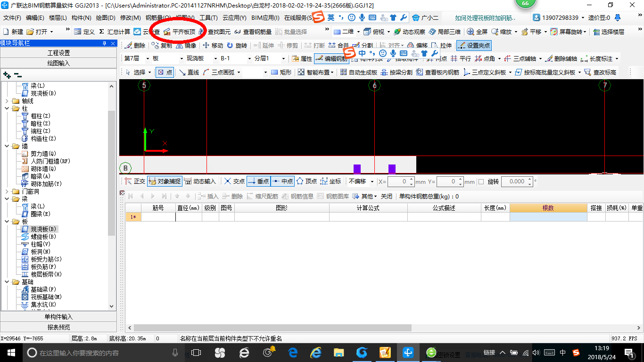
Task: Toggle 垂点 perpendicular snap
Action: [x=258, y=181]
